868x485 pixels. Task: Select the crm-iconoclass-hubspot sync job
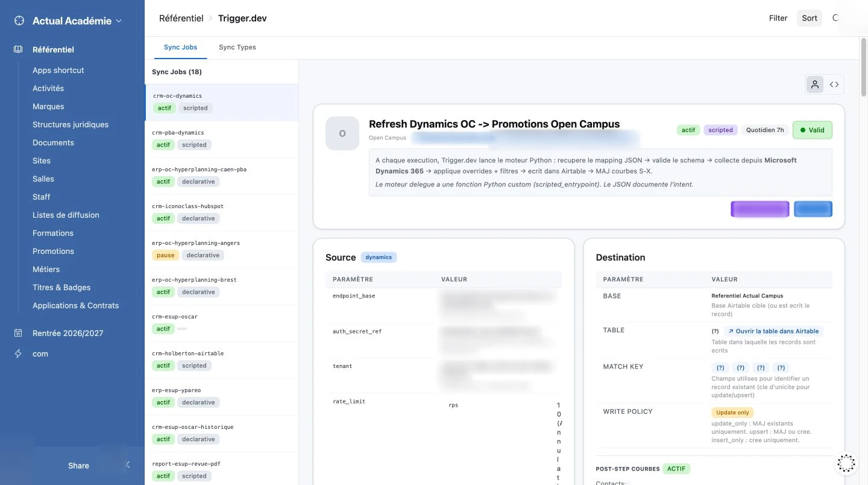pyautogui.click(x=222, y=213)
